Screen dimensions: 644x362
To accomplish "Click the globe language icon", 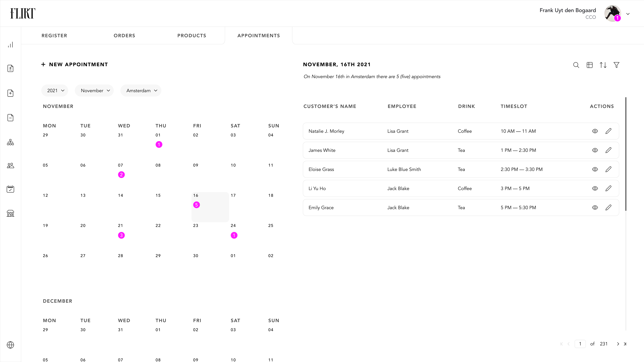I will [x=10, y=345].
